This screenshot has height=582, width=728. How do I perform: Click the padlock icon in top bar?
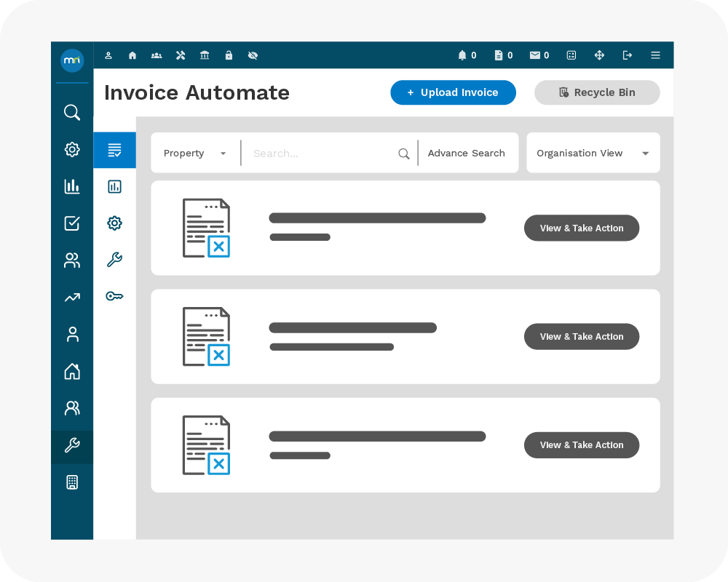[229, 55]
